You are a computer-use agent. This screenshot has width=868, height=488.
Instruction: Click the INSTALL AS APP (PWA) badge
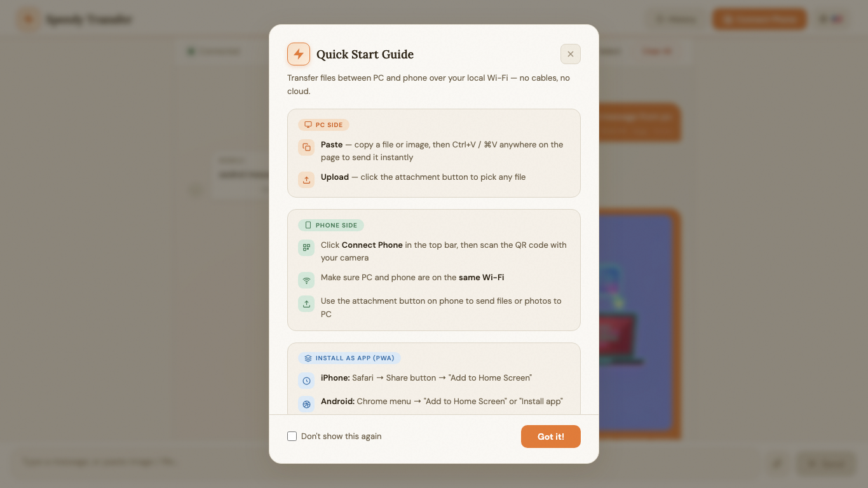[349, 358]
